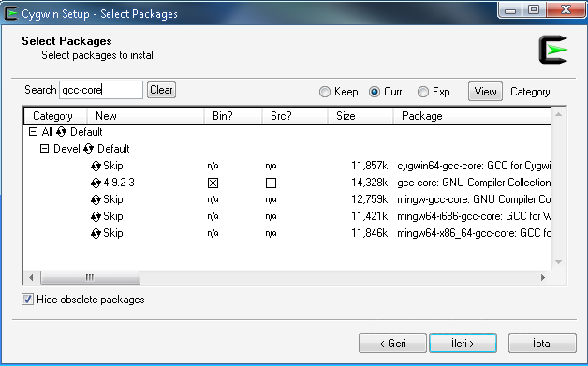Click the 4.9.2-3 version text
Viewport: 588px width, 366px height.
click(x=119, y=183)
